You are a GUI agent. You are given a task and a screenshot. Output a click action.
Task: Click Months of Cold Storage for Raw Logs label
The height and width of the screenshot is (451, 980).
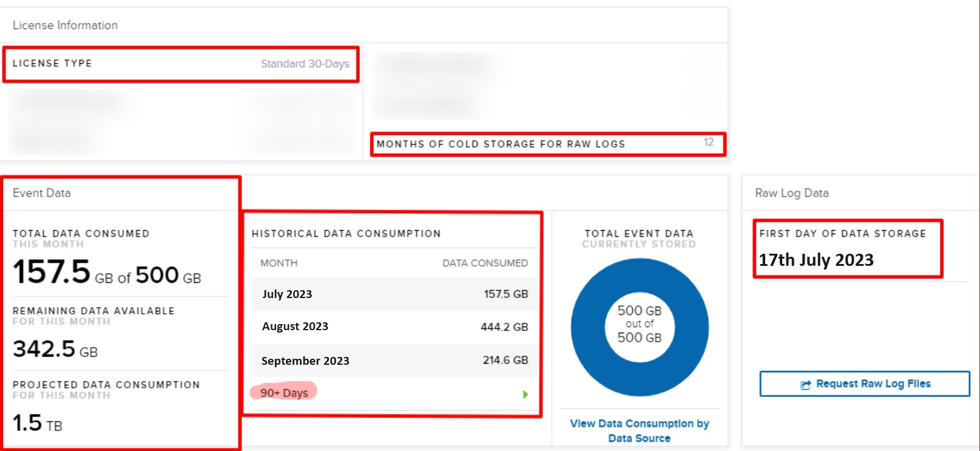(x=501, y=144)
